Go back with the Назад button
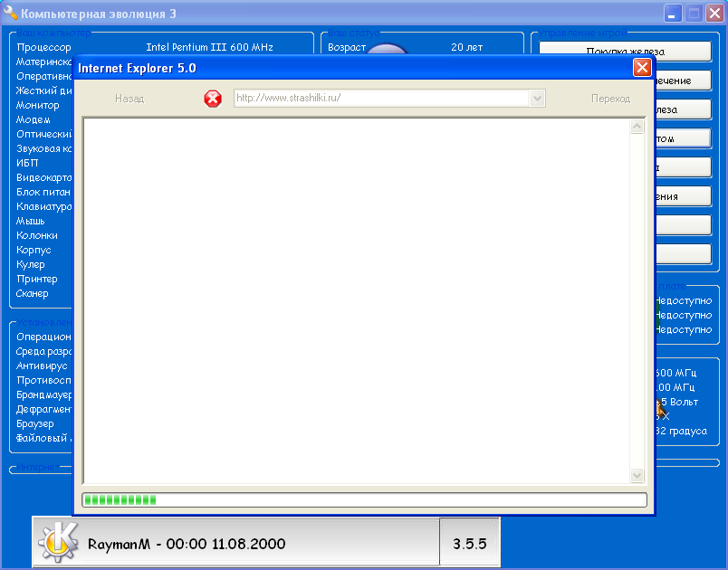The image size is (728, 570). (x=129, y=99)
